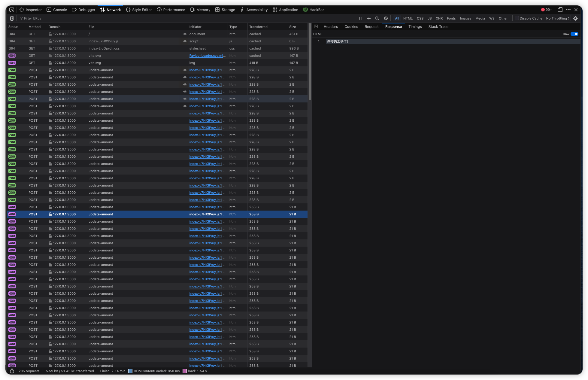The width and height of the screenshot is (588, 380).
Task: Select the vite.svg row with 419 B transferred
Action: coord(157,63)
